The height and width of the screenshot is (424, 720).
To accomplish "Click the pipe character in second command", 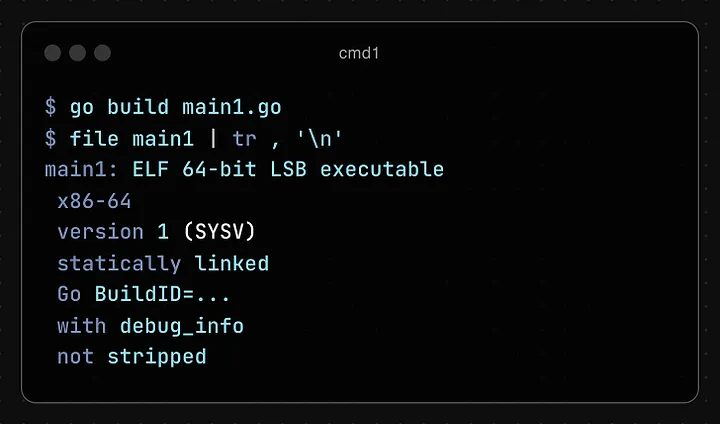I will click(213, 138).
